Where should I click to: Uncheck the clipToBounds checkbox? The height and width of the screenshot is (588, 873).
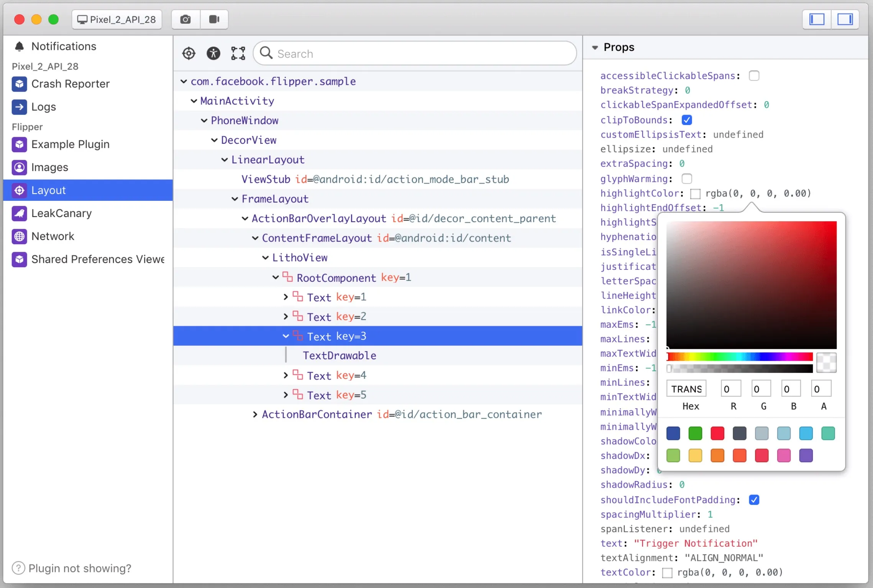[687, 120]
